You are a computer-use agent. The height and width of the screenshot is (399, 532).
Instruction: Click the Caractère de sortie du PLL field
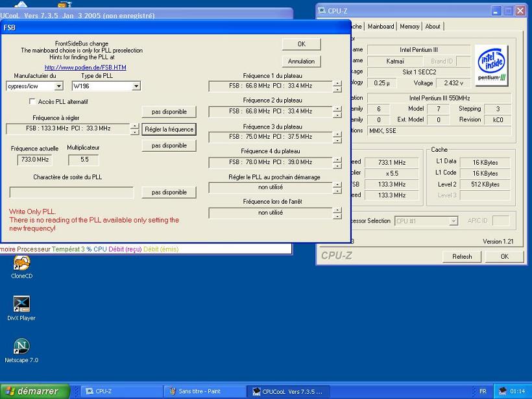71,193
